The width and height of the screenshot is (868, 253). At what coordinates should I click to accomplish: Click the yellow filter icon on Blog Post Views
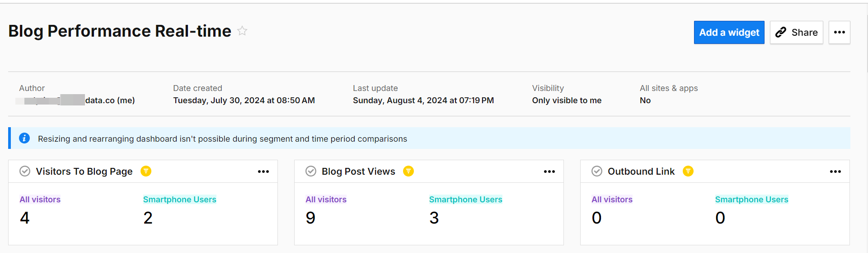click(408, 171)
